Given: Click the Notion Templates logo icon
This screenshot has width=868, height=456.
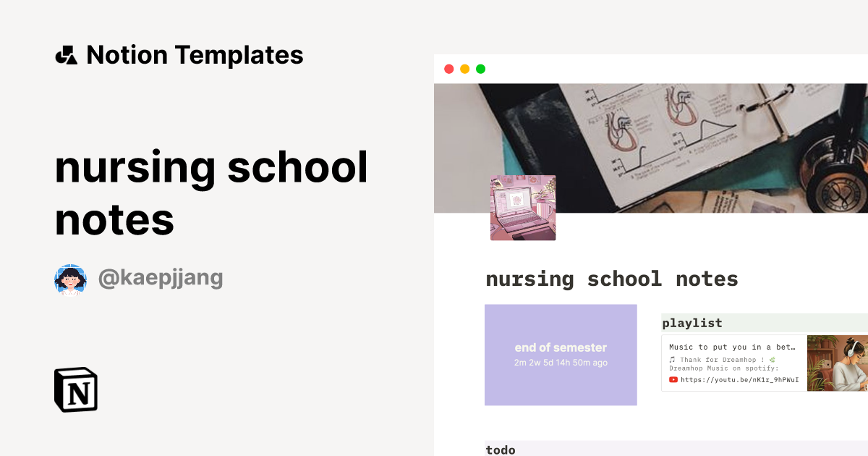Looking at the screenshot, I should pyautogui.click(x=66, y=54).
